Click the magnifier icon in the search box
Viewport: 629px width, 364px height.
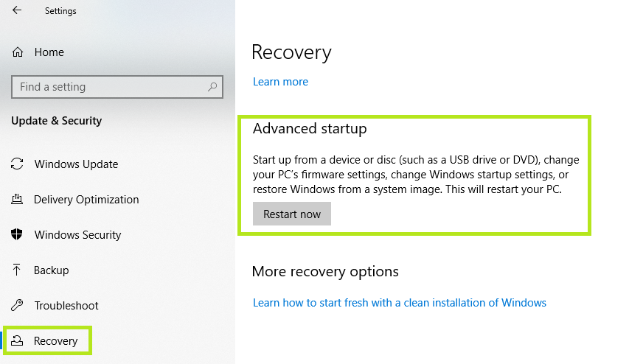click(x=212, y=87)
